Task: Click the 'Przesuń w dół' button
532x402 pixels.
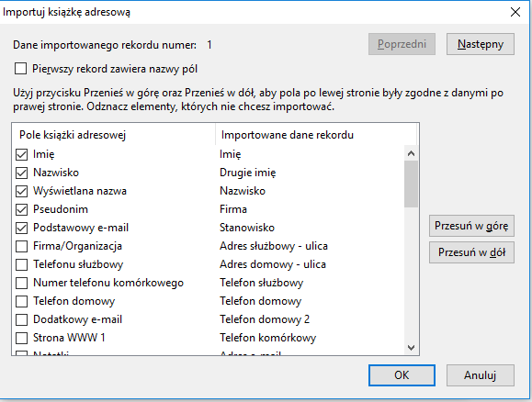Action: pos(471,252)
